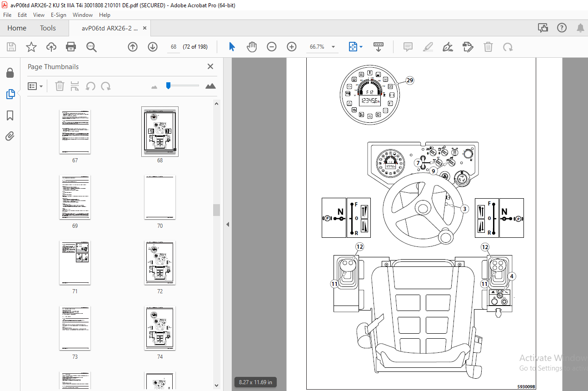The width and height of the screenshot is (588, 391).
Task: Print the document with printer icon
Action: click(x=71, y=47)
